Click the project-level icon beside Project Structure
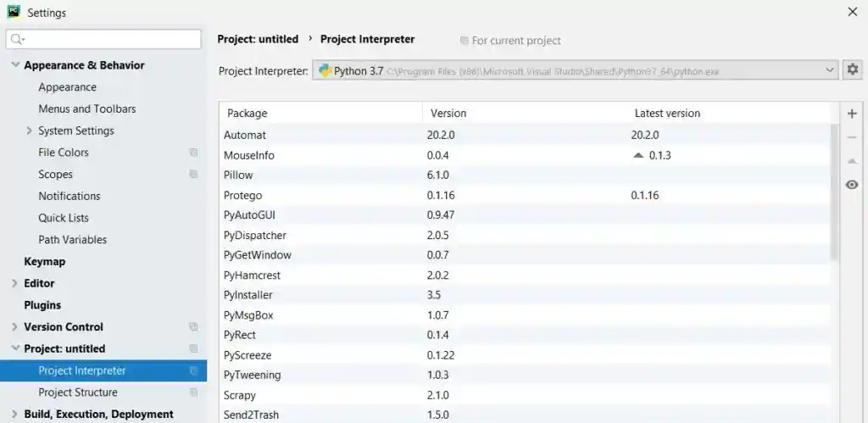Screen dimensions: 868x423 pos(193,392)
